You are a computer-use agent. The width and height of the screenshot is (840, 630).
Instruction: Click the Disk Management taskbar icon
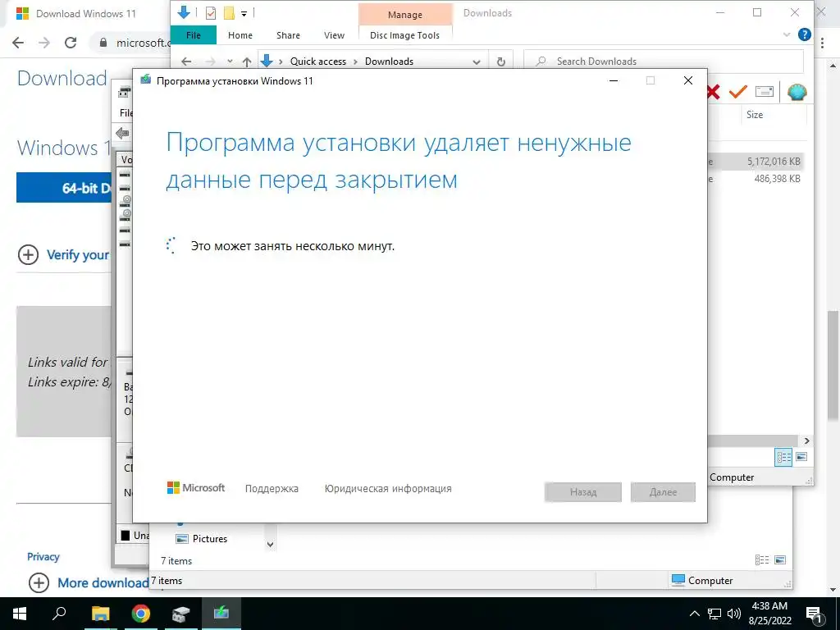181,614
